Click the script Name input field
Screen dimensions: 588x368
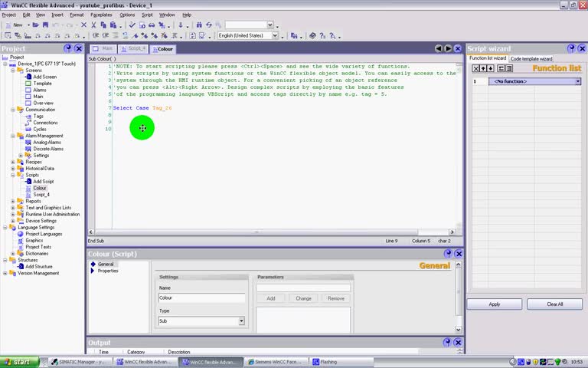click(202, 297)
